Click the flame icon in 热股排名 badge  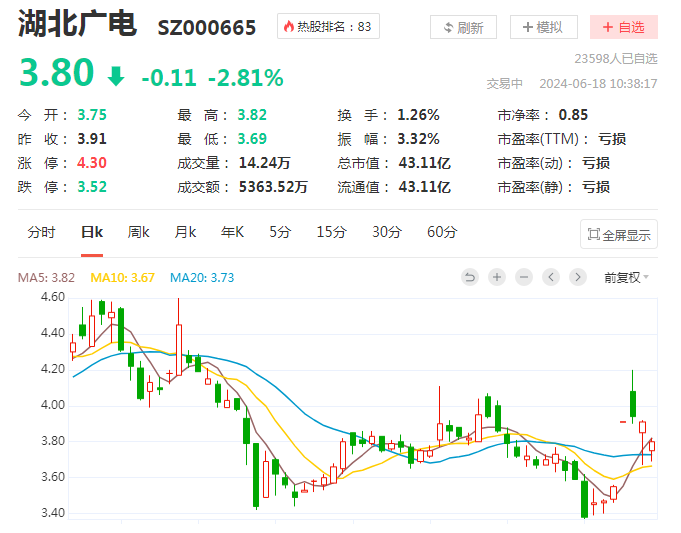point(289,27)
